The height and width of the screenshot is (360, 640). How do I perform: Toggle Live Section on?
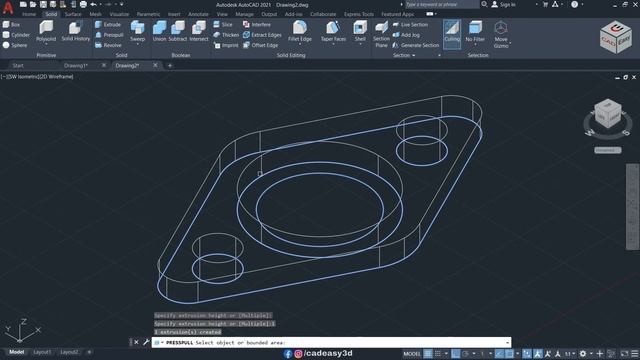410,24
